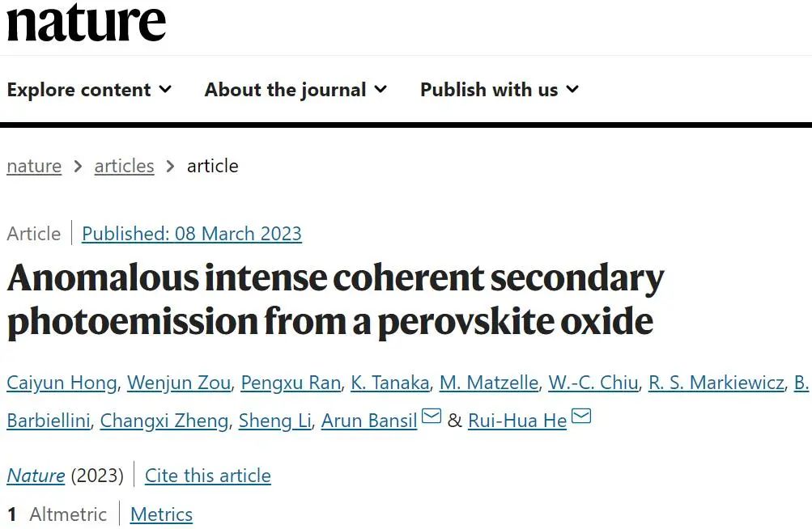
Task: Click the nature logo
Action: tap(86, 22)
